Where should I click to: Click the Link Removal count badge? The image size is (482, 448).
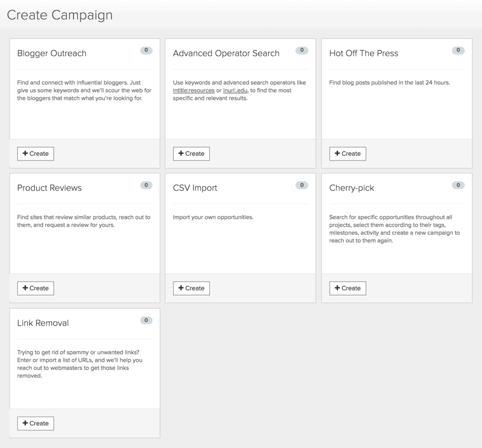click(x=146, y=320)
